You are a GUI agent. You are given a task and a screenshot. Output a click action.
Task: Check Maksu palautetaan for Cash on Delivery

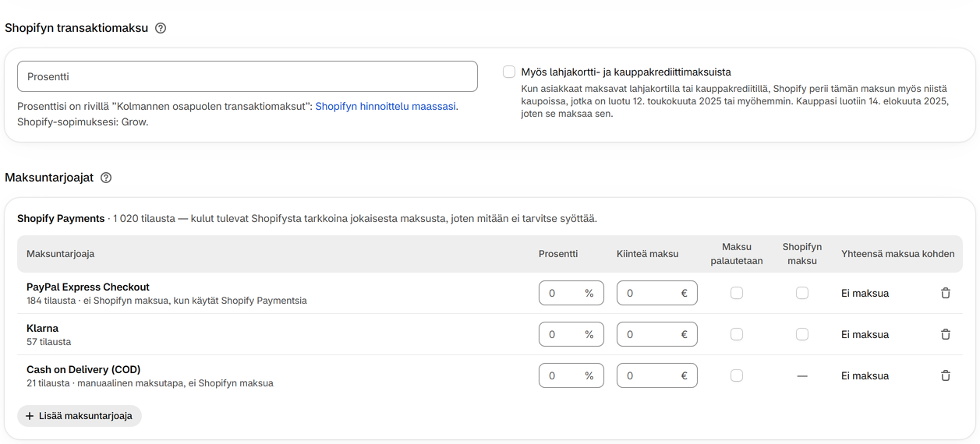tap(737, 375)
